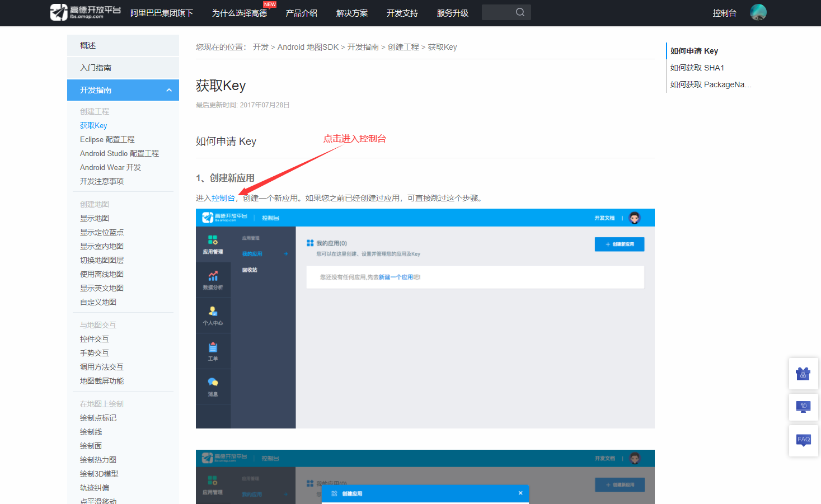Viewport: 821px width, 504px height.
Task: Open the FAQ floating icon
Action: [x=803, y=440]
